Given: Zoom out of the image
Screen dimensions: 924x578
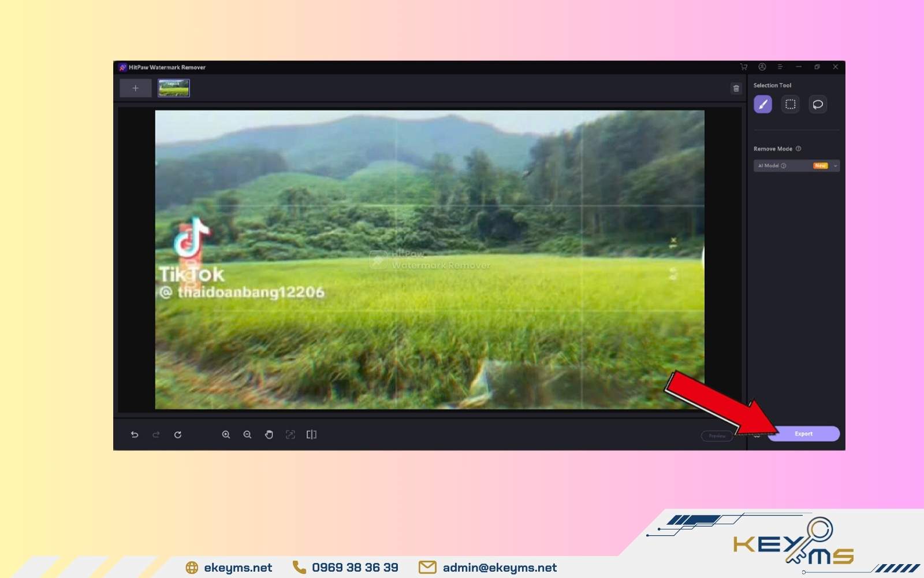Looking at the screenshot, I should (247, 435).
